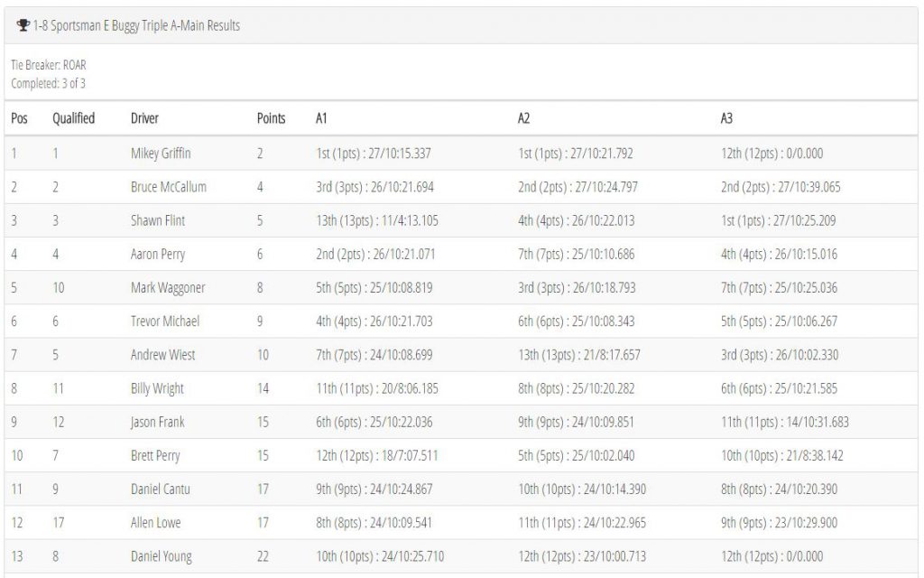Viewport: 924px width, 578px height.
Task: Click Daniel Young's points value 22
Action: coord(263,556)
